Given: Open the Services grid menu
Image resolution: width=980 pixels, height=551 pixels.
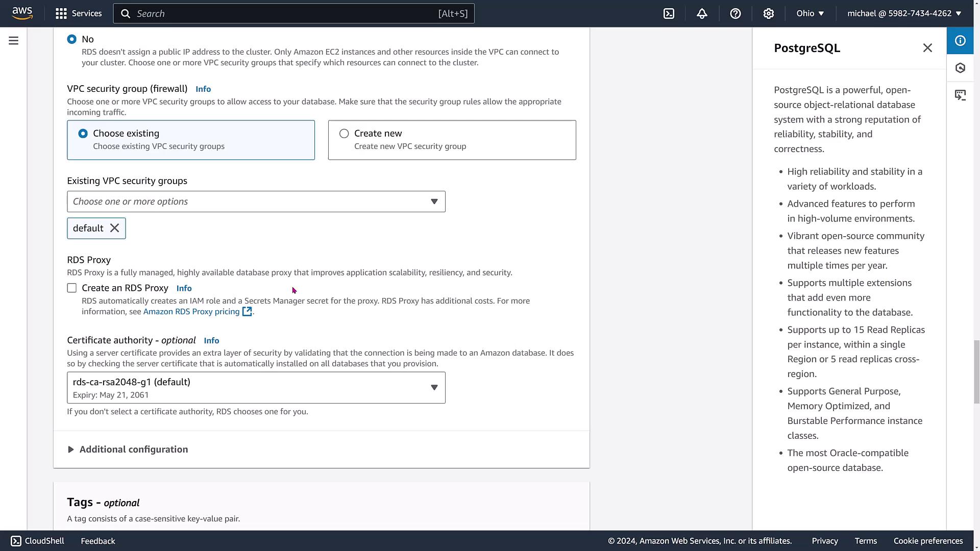Looking at the screenshot, I should click(x=79, y=14).
